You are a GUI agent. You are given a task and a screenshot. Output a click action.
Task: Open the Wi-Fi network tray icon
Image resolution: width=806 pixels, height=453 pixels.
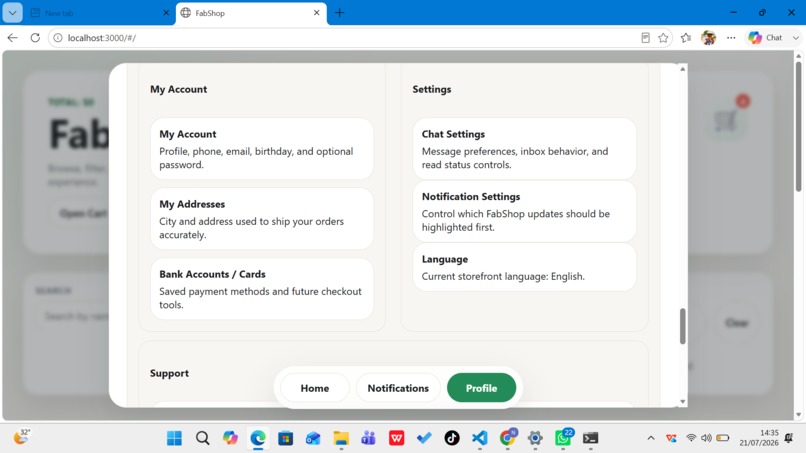coord(691,438)
